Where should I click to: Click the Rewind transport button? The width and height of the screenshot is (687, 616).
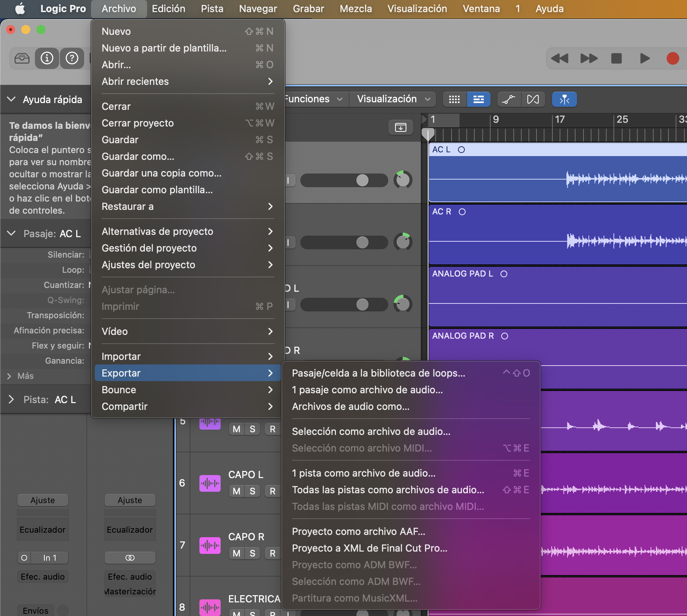[x=560, y=58]
